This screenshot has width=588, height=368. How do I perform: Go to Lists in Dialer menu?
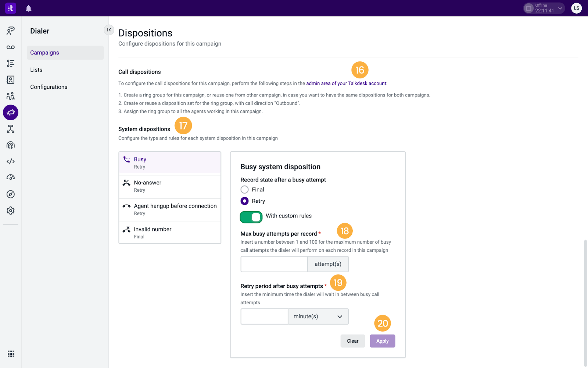(x=36, y=70)
